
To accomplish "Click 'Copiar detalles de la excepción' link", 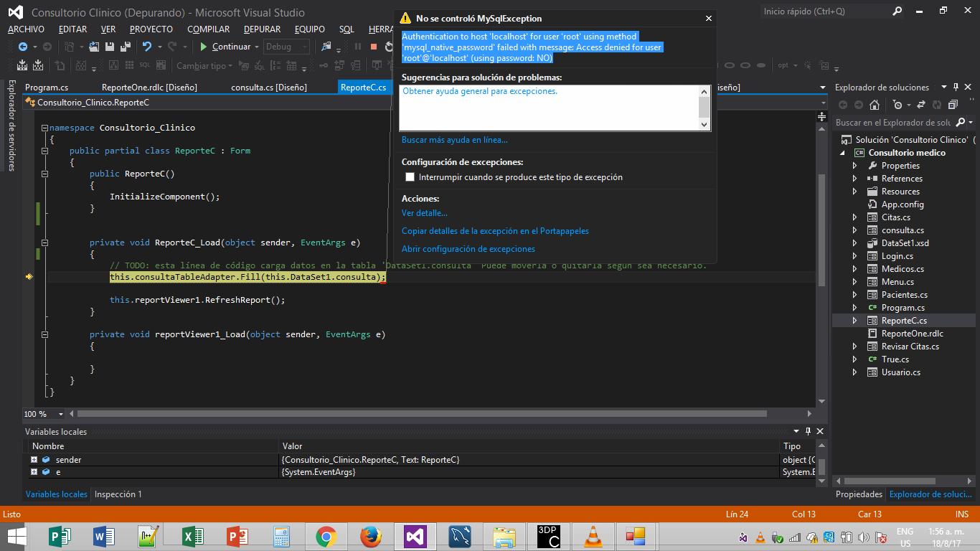I will point(495,231).
